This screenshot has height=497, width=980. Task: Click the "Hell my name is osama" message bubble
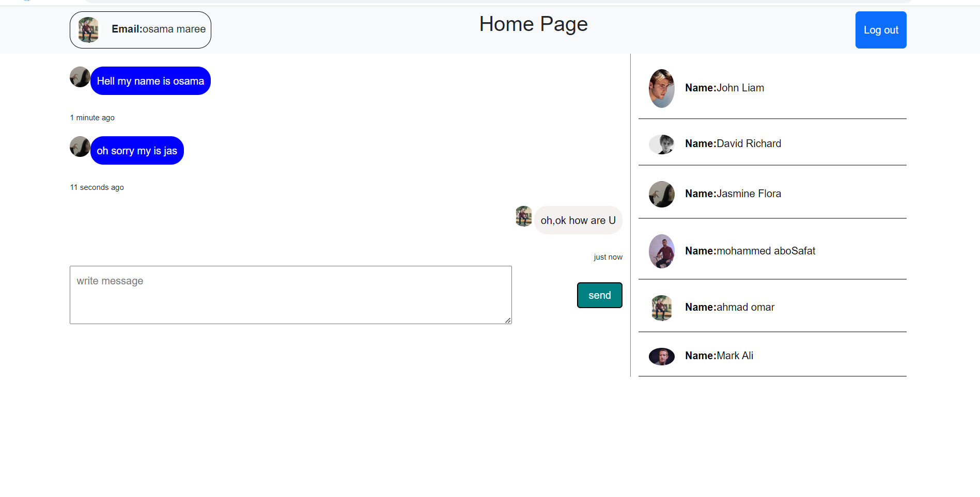[x=150, y=81]
